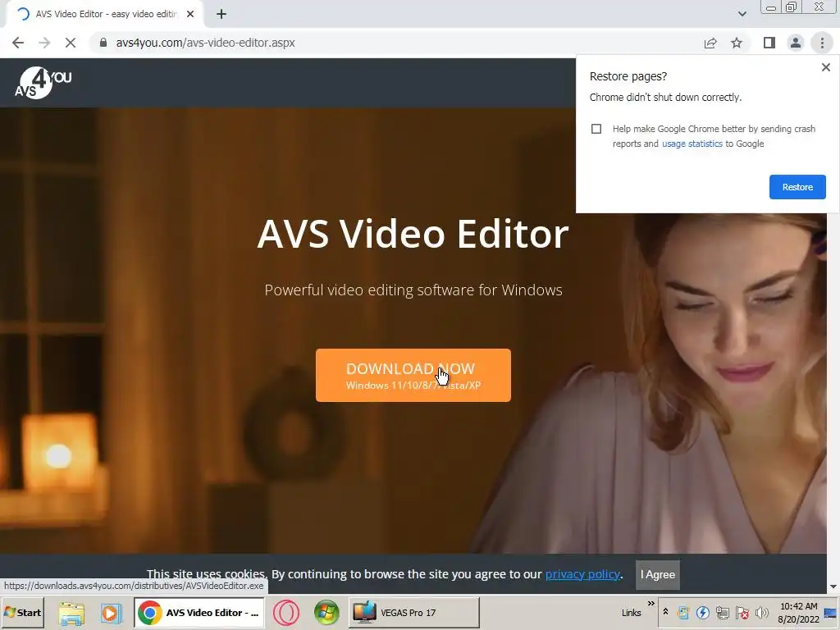840x630 pixels.
Task: View site info via padlock icon
Action: 103,43
